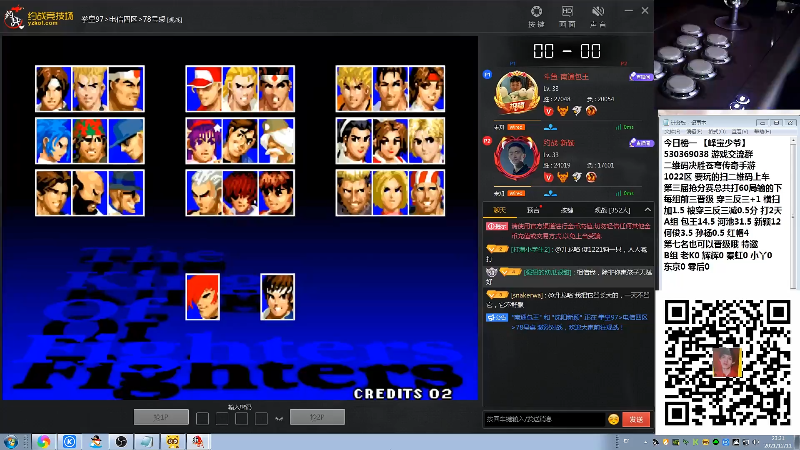Image resolution: width=800 pixels, height=450 pixels.
Task: Open the colorful browser icon on taskbar
Action: 43,442
